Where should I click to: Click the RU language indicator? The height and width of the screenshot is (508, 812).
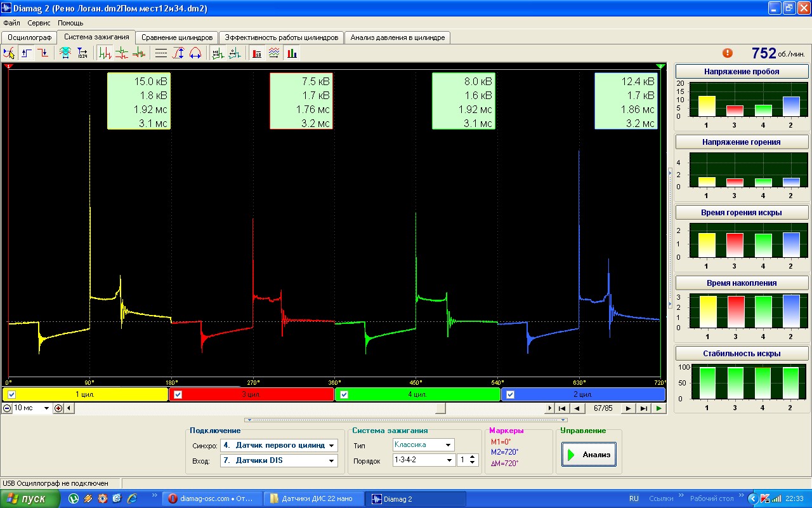pyautogui.click(x=634, y=499)
